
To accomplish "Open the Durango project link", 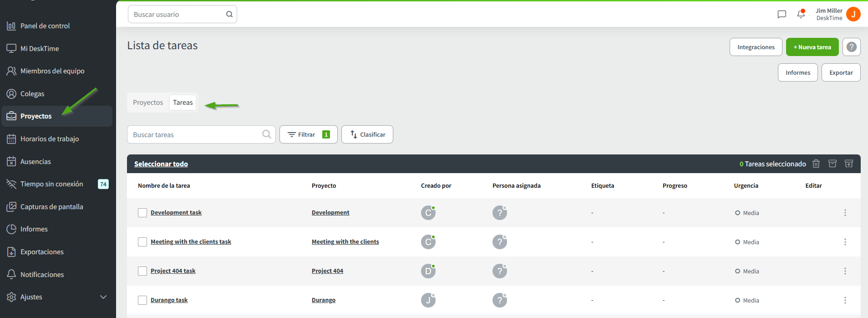I will pyautogui.click(x=323, y=300).
